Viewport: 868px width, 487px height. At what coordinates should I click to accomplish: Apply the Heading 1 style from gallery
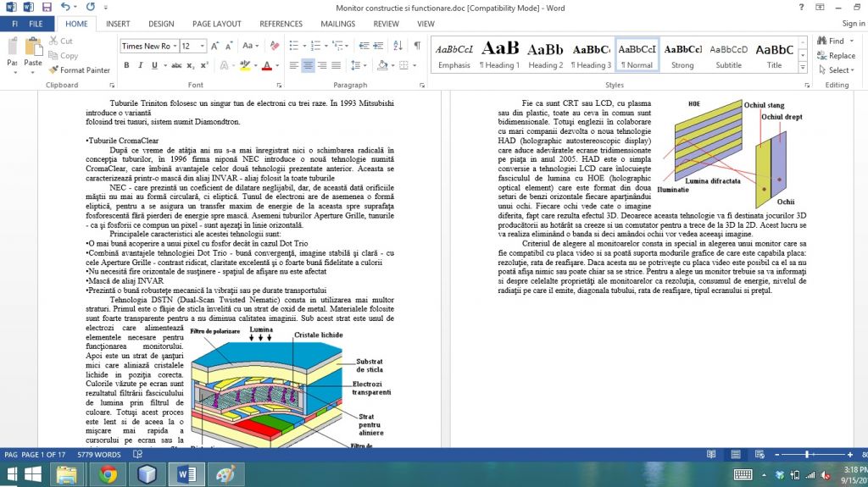500,53
